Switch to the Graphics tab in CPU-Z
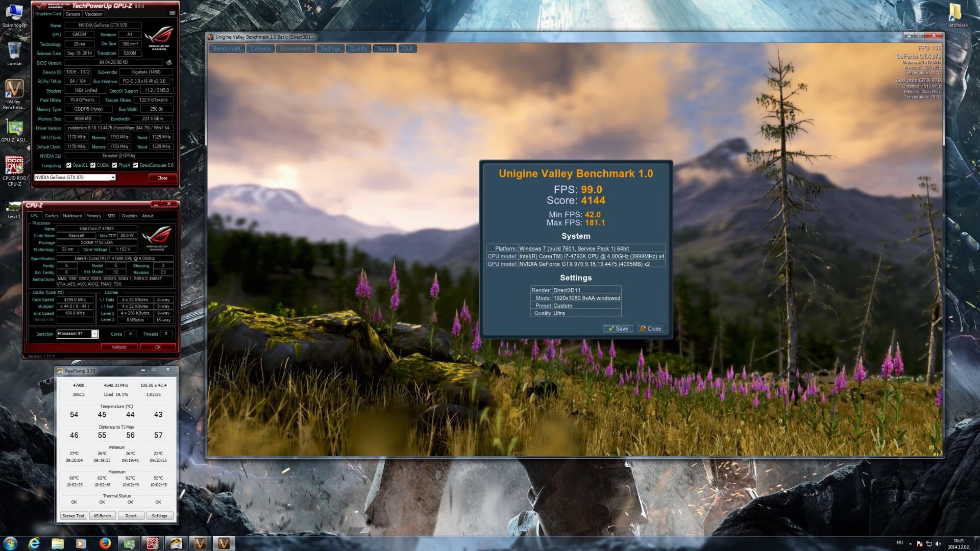This screenshot has width=980, height=551. (130, 216)
